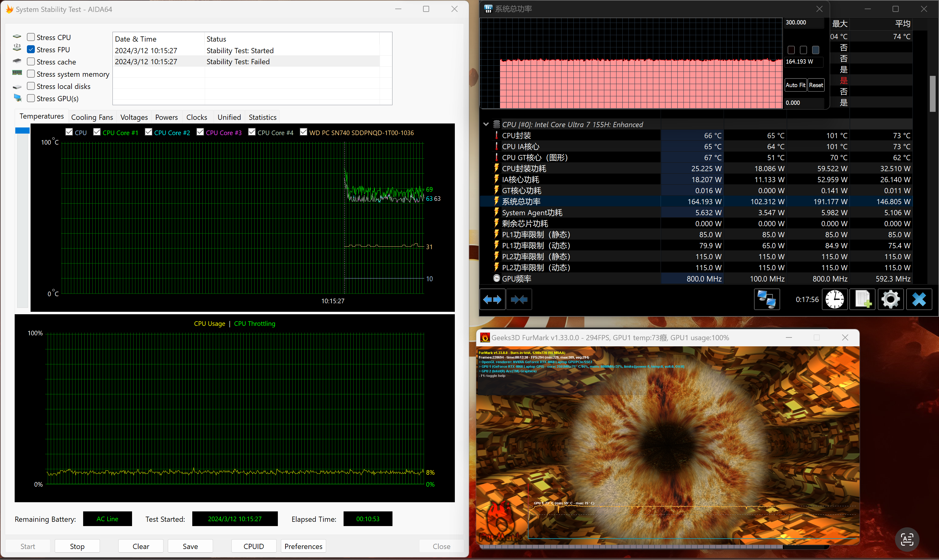Viewport: 939px width, 560px height.
Task: Click Reset in the power graph
Action: click(x=816, y=85)
